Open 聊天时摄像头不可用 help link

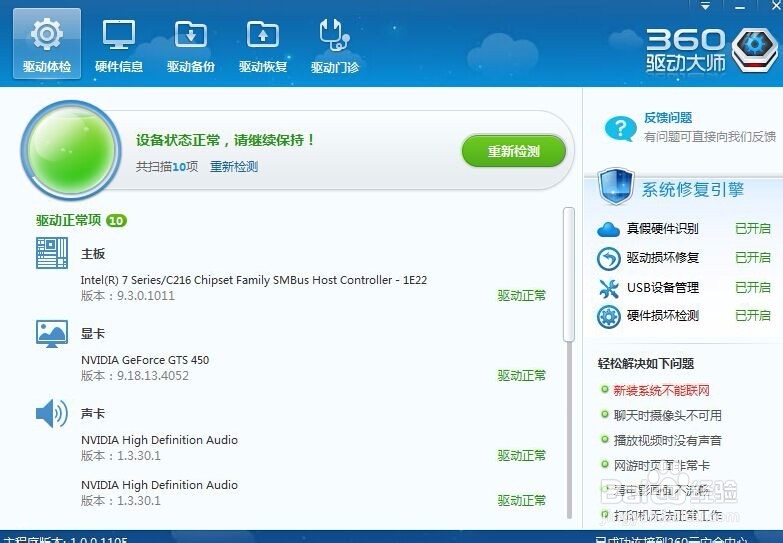point(667,415)
